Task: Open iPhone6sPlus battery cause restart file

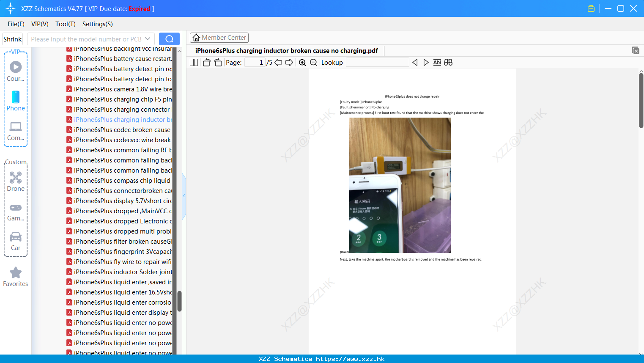Action: tap(119, 59)
